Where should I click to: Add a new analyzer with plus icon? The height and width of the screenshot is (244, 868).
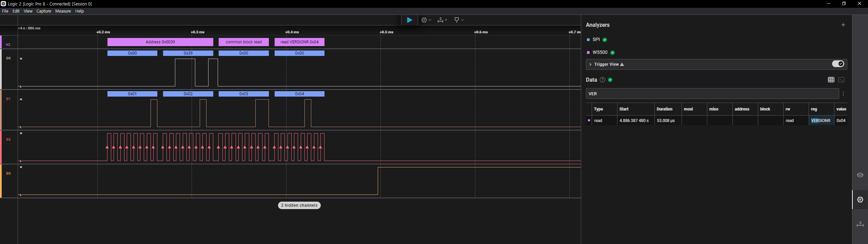tap(843, 25)
